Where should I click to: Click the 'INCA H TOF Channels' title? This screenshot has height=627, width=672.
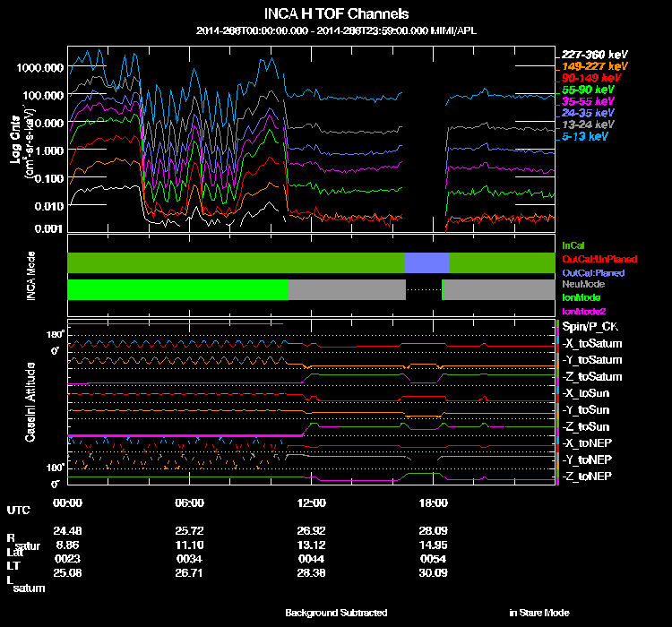[x=336, y=14]
